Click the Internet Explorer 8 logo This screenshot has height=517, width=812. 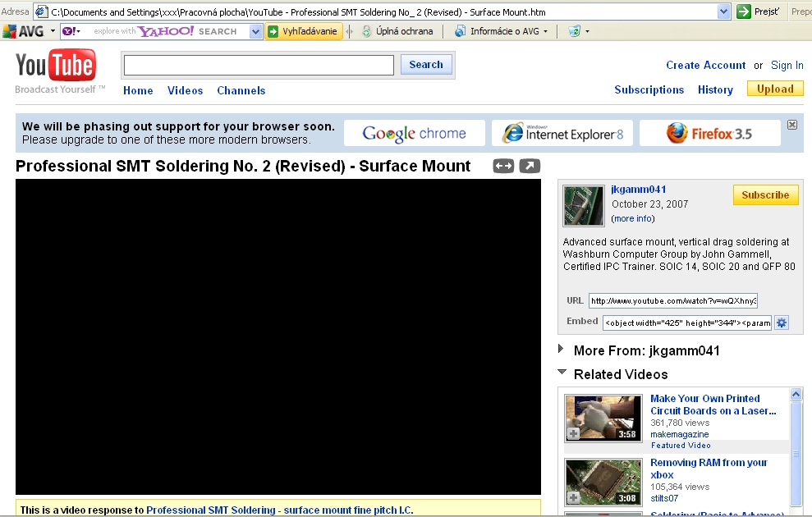coord(562,134)
